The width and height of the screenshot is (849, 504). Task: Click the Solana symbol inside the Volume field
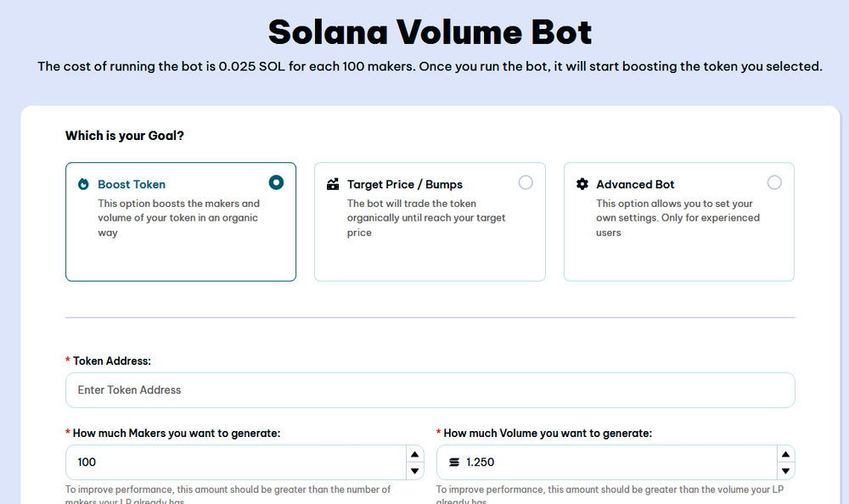(x=454, y=462)
